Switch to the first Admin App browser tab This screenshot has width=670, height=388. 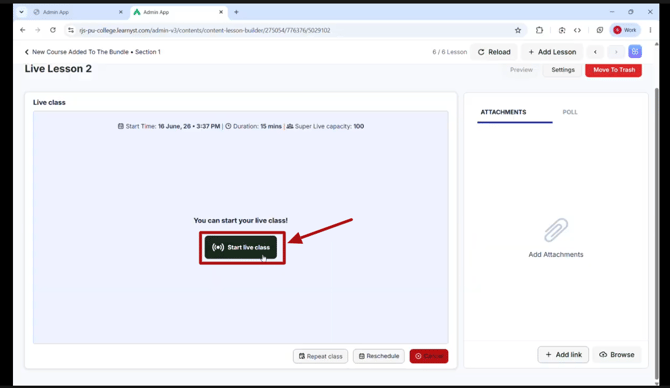[77, 12]
